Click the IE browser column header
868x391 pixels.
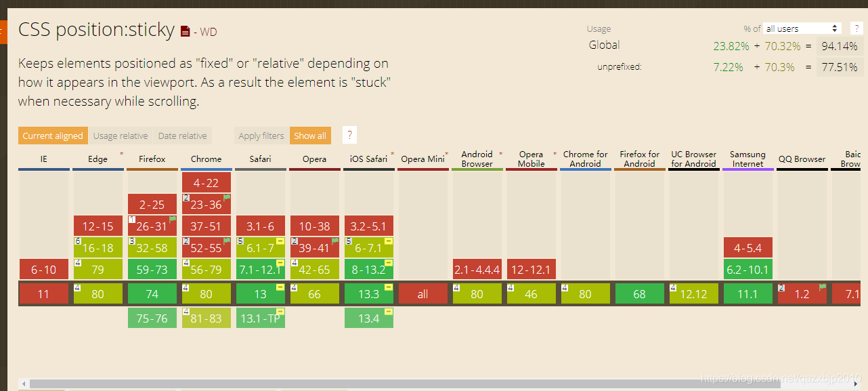[x=43, y=159]
